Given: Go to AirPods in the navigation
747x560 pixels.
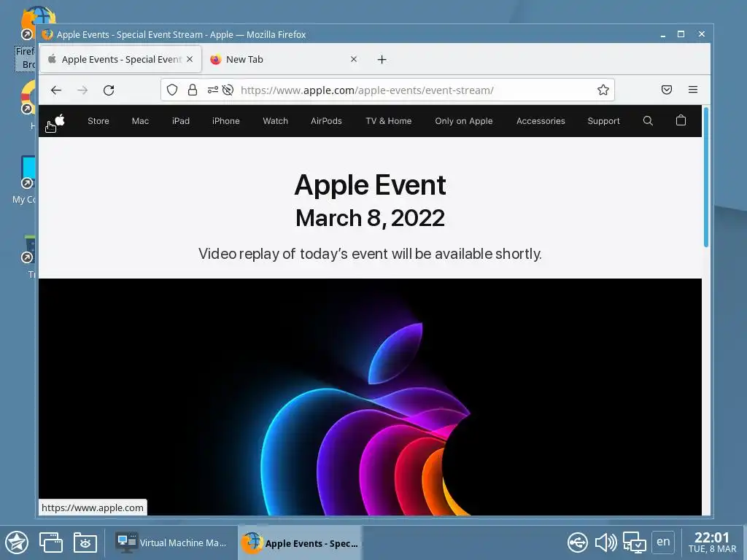Looking at the screenshot, I should click(x=326, y=121).
